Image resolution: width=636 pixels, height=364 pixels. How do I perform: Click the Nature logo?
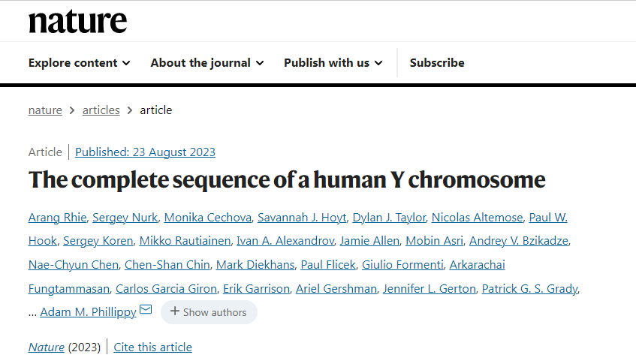click(x=77, y=22)
